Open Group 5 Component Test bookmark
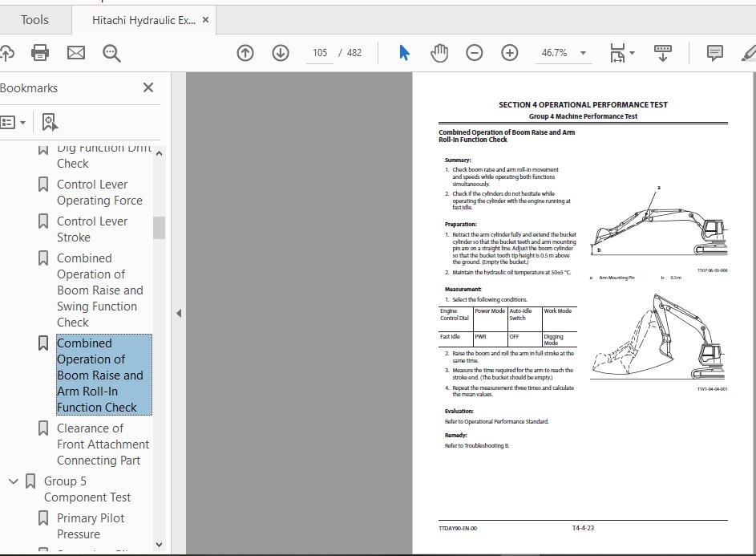Image resolution: width=756 pixels, height=556 pixels. click(87, 489)
